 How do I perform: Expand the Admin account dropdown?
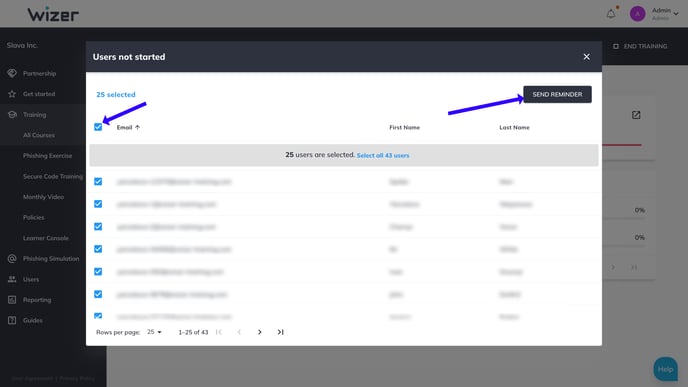tap(676, 14)
